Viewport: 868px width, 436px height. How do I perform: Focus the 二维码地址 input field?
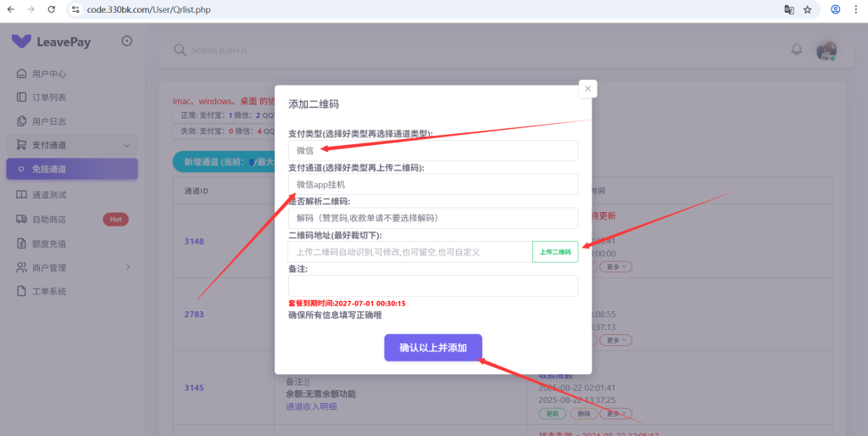pos(410,252)
